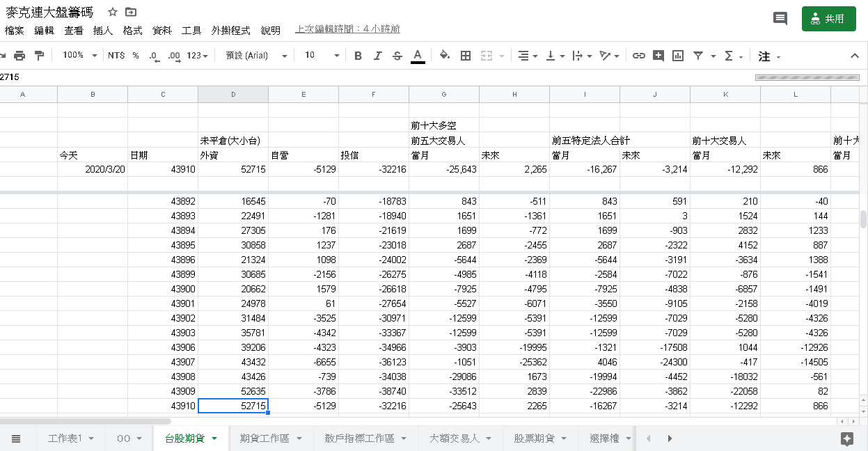
Task: Star this spreadsheet document
Action: point(113,13)
